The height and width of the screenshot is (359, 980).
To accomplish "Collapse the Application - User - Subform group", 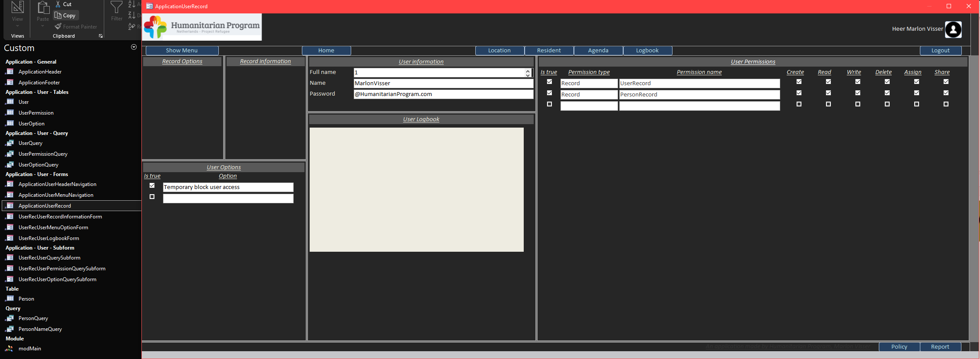I will [40, 248].
